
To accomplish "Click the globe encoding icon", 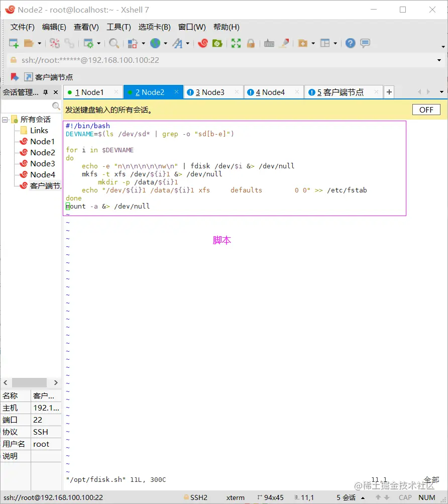I will [x=155, y=43].
